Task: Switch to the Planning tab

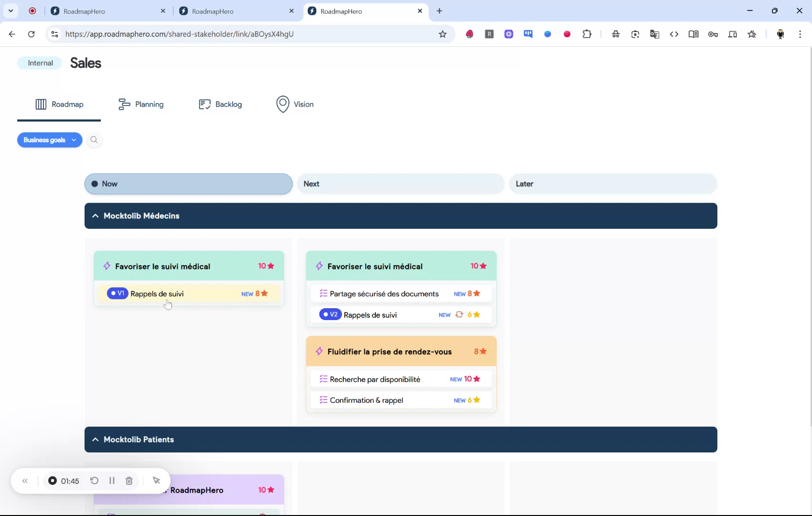Action: [x=141, y=104]
